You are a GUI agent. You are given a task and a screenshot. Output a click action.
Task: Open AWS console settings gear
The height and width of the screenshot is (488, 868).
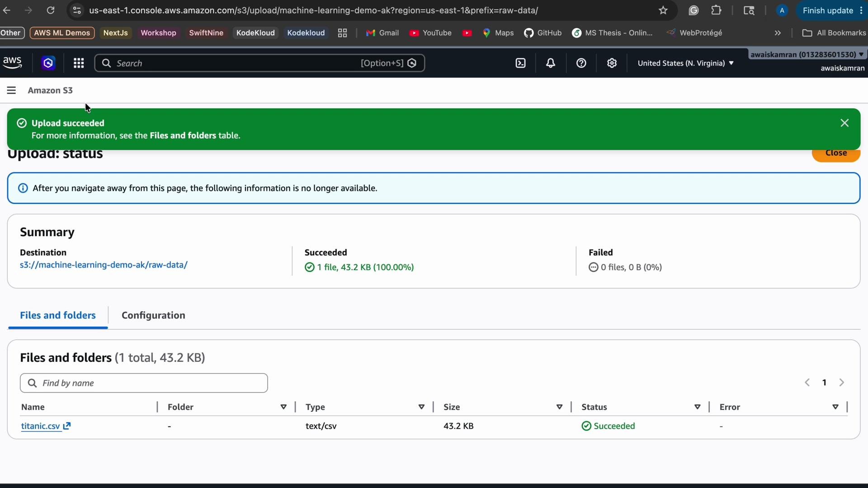pos(612,63)
